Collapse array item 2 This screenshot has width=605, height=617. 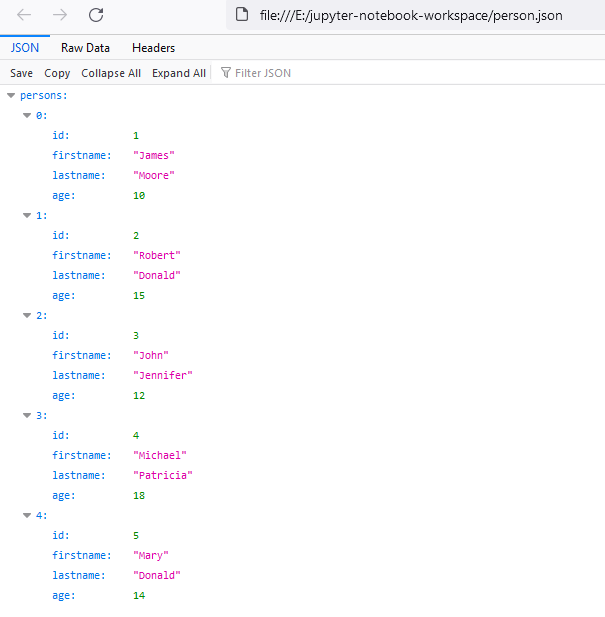[x=27, y=316]
